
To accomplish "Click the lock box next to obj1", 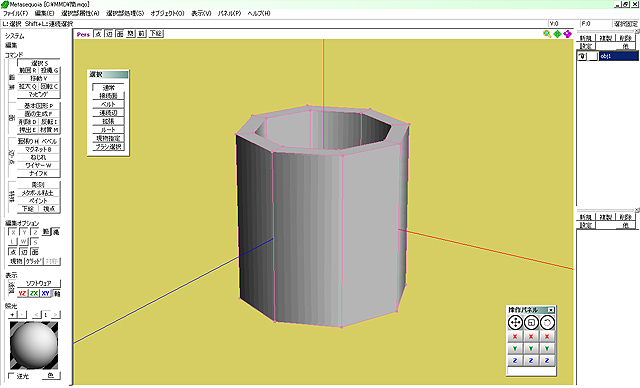I will point(593,56).
